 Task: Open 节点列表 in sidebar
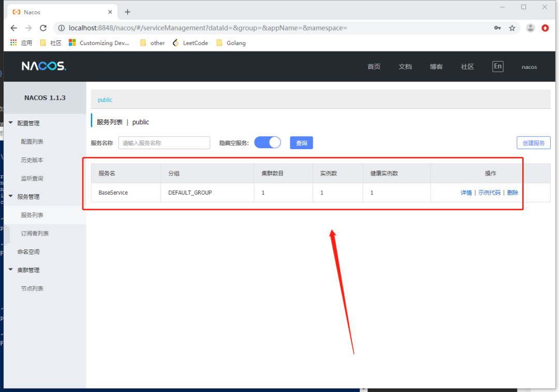point(32,288)
